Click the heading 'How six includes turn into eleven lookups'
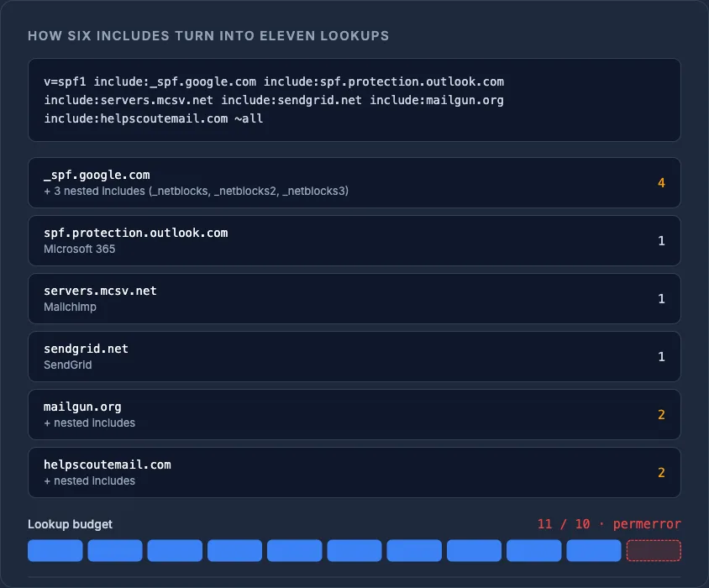This screenshot has width=709, height=588. click(x=208, y=36)
